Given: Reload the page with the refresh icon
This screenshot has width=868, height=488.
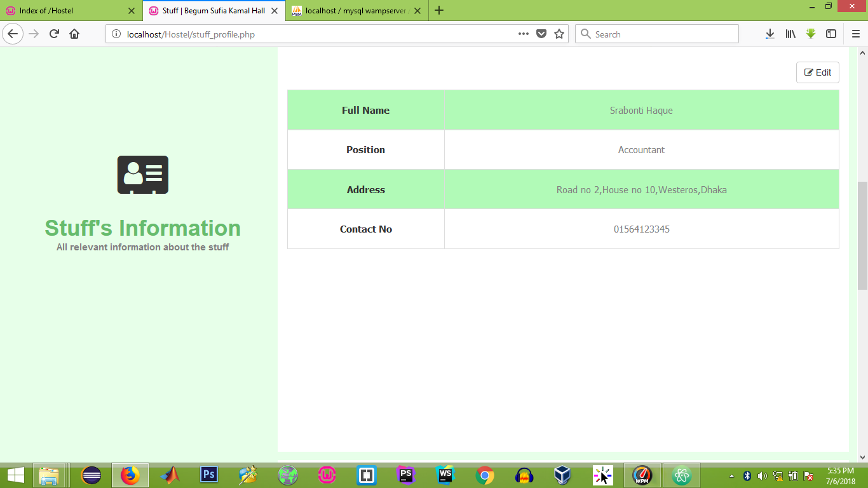Looking at the screenshot, I should point(53,34).
